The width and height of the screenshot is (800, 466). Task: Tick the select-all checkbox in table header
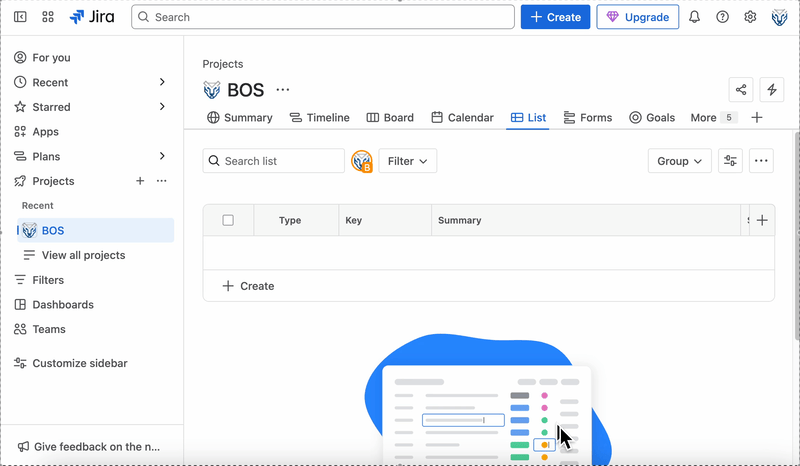[x=228, y=220]
